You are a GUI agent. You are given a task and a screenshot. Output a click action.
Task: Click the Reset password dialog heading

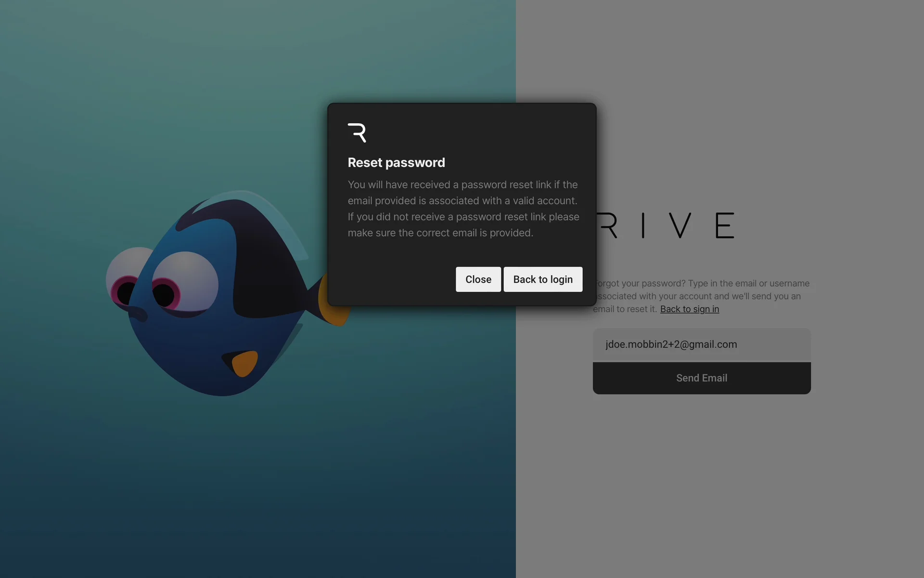point(396,163)
